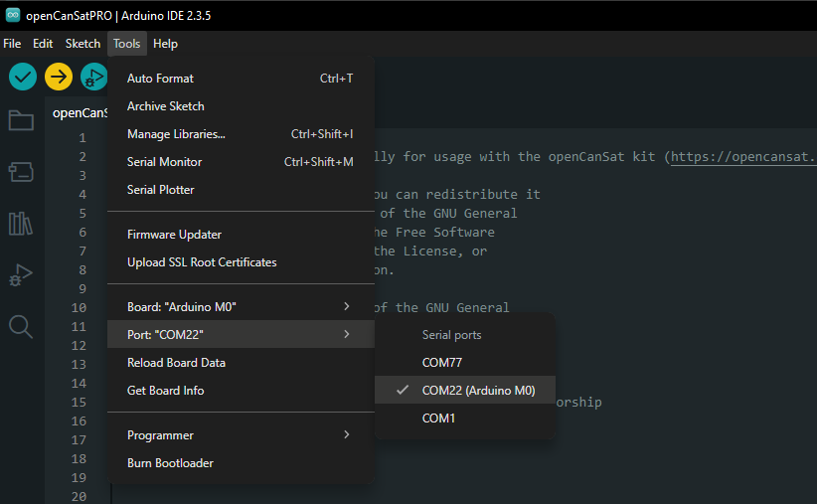817x504 pixels.
Task: Select the COM77 serial port
Action: 465,362
